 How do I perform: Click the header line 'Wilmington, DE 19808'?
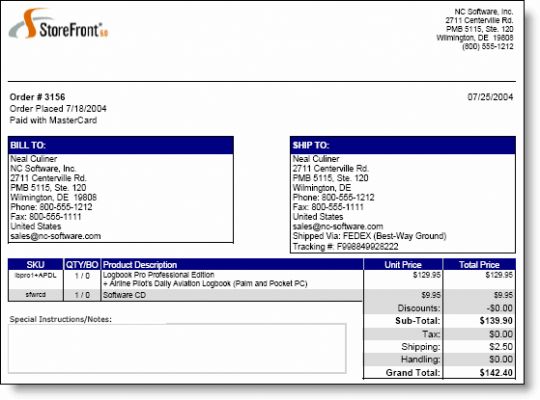pyautogui.click(x=475, y=38)
